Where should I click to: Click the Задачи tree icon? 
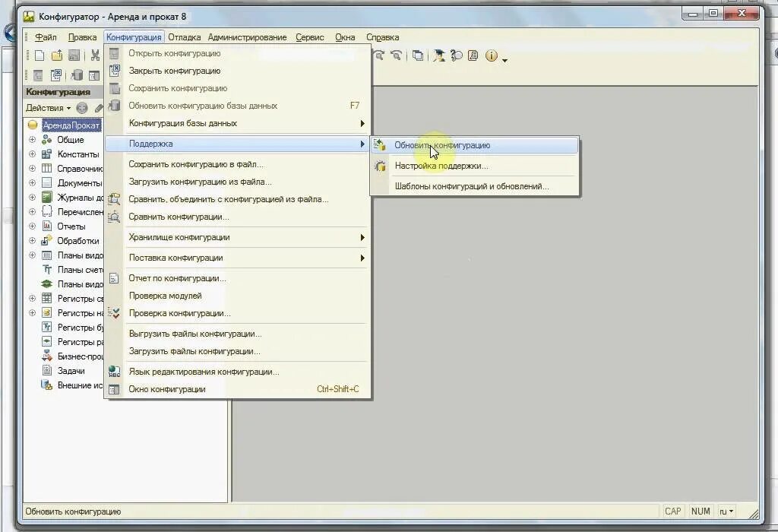(x=46, y=370)
